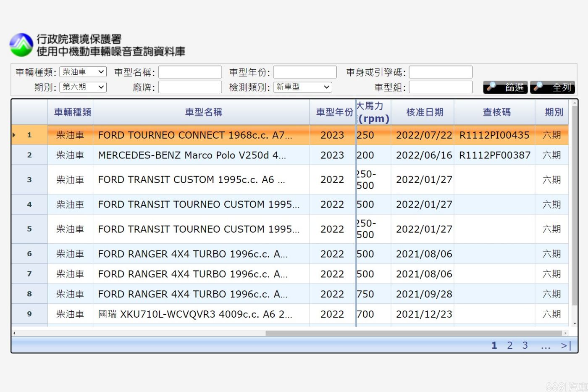
Task: Click the 全列 list-all button
Action: [x=552, y=87]
